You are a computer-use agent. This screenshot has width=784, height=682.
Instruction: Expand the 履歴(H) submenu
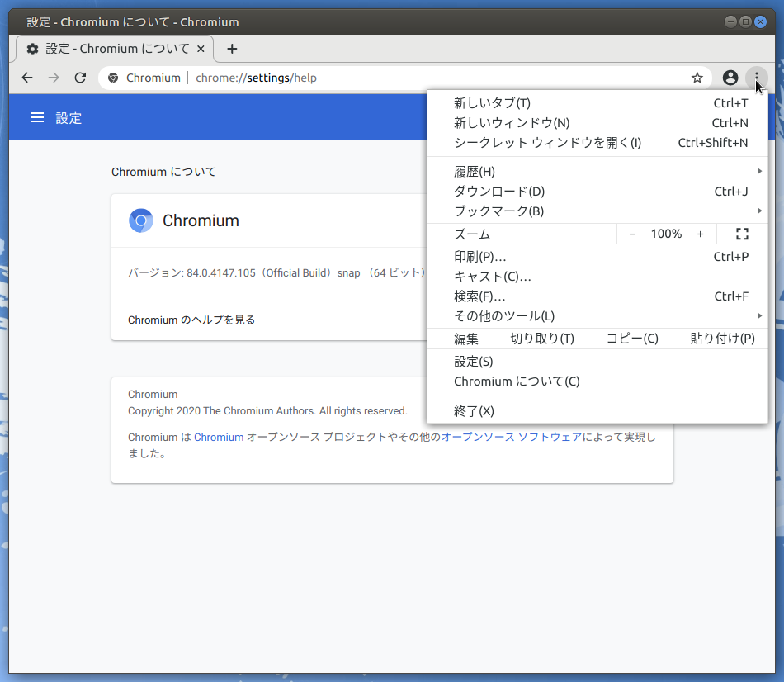click(x=597, y=172)
